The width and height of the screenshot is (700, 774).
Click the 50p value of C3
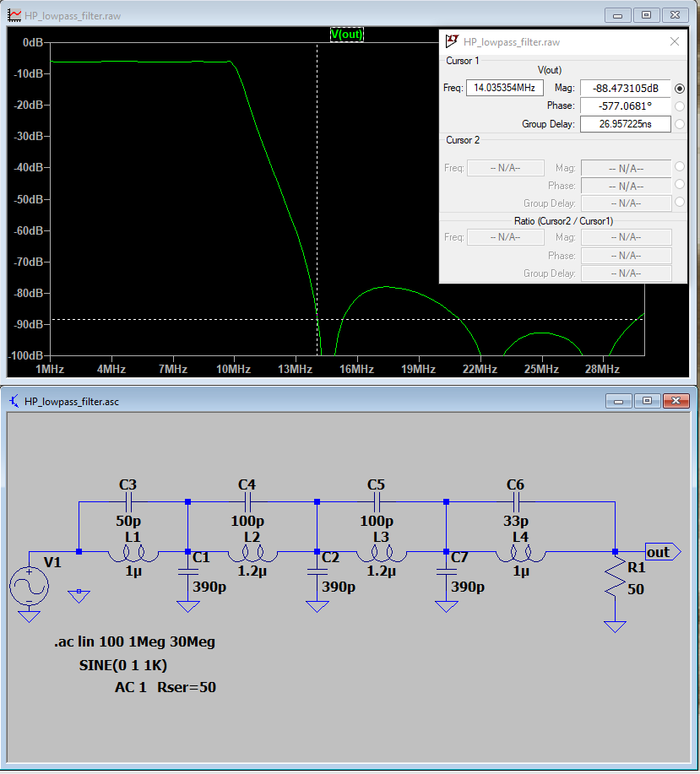pyautogui.click(x=128, y=521)
